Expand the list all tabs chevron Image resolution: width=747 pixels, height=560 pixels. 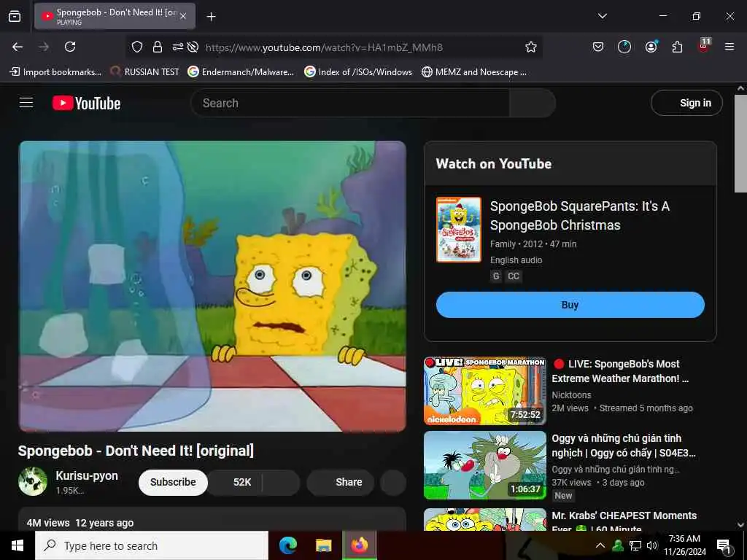(x=603, y=16)
